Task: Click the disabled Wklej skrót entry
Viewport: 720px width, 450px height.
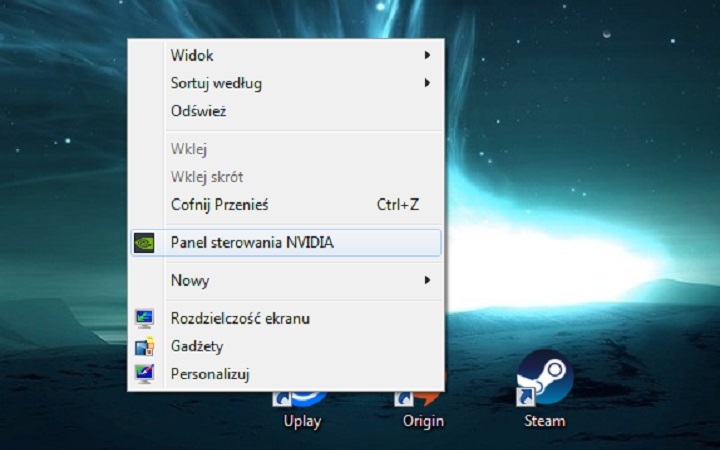Action: (207, 177)
